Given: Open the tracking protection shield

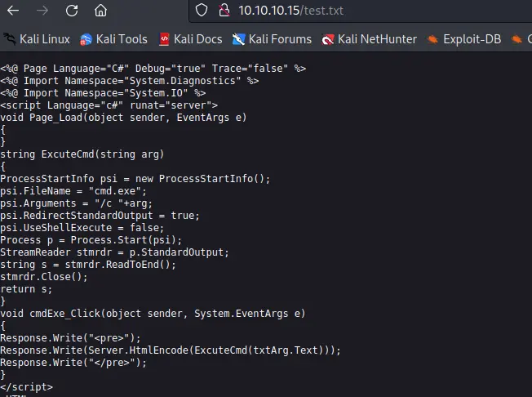Looking at the screenshot, I should tap(202, 10).
